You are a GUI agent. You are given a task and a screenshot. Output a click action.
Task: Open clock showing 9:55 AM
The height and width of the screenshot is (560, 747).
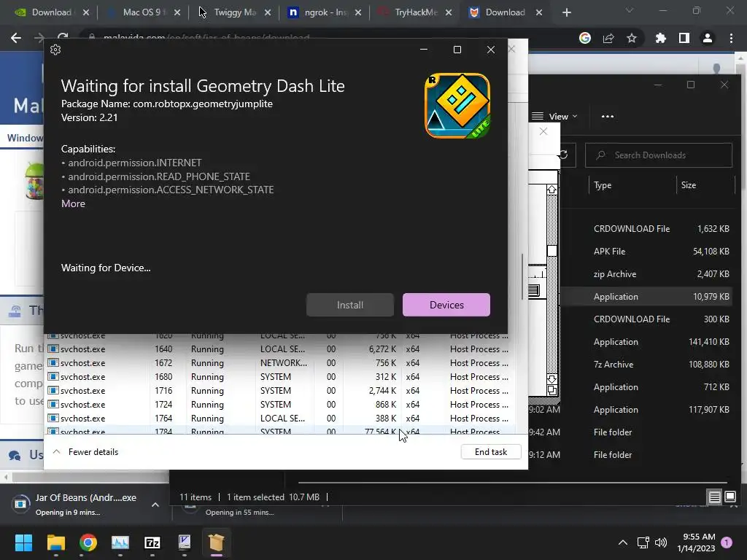tap(696, 542)
